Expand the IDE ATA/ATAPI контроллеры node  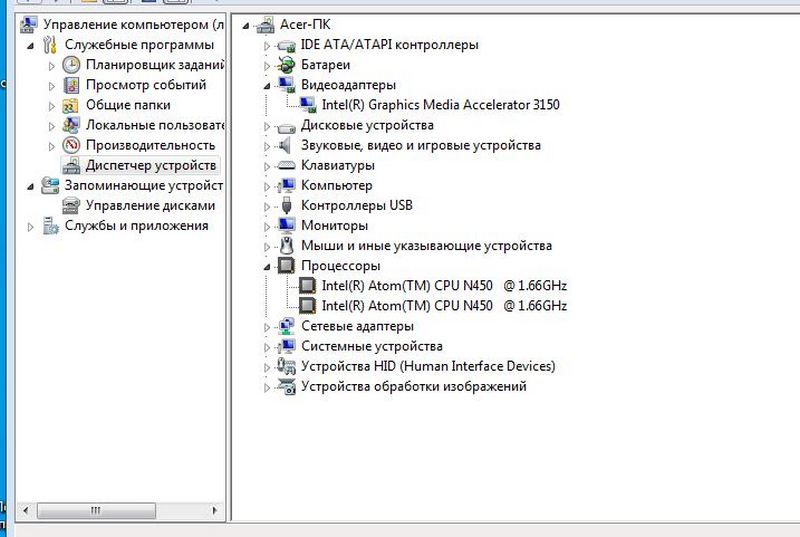coord(267,46)
